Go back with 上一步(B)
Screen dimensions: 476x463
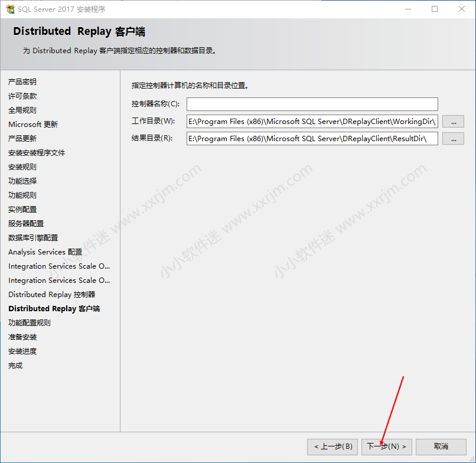332,446
